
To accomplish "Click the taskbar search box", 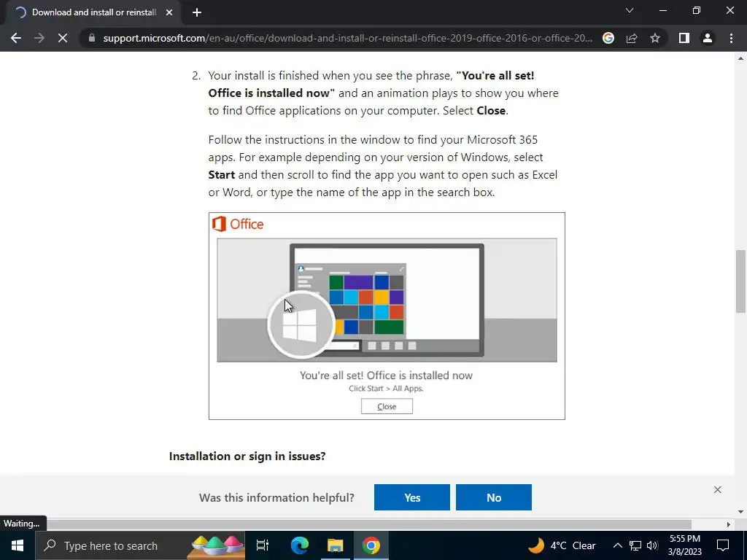I will (140, 545).
